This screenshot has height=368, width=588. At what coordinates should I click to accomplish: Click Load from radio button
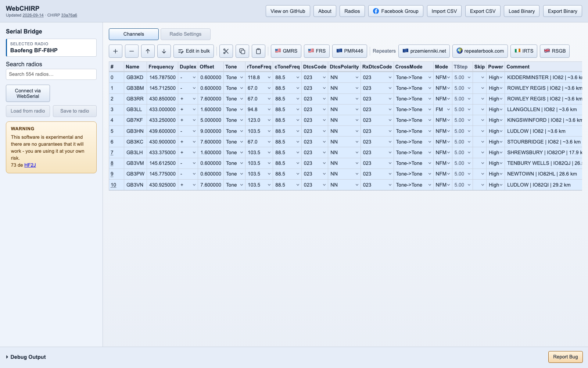coord(28,111)
